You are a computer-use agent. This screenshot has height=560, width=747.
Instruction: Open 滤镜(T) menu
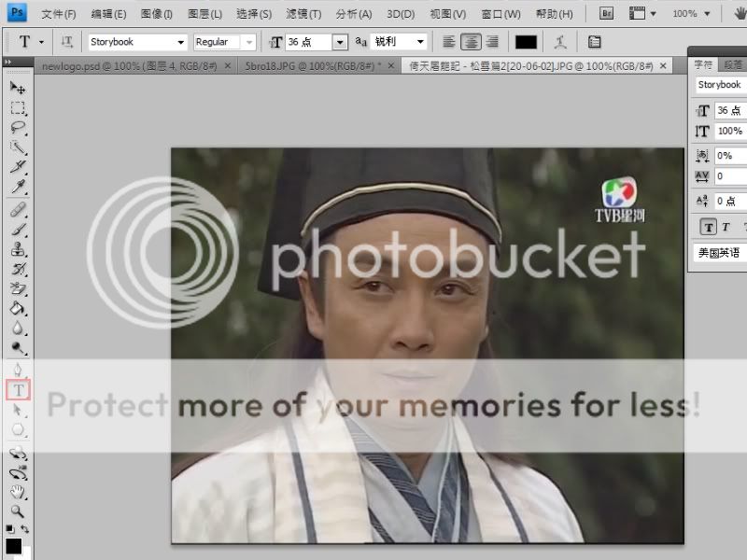(303, 14)
